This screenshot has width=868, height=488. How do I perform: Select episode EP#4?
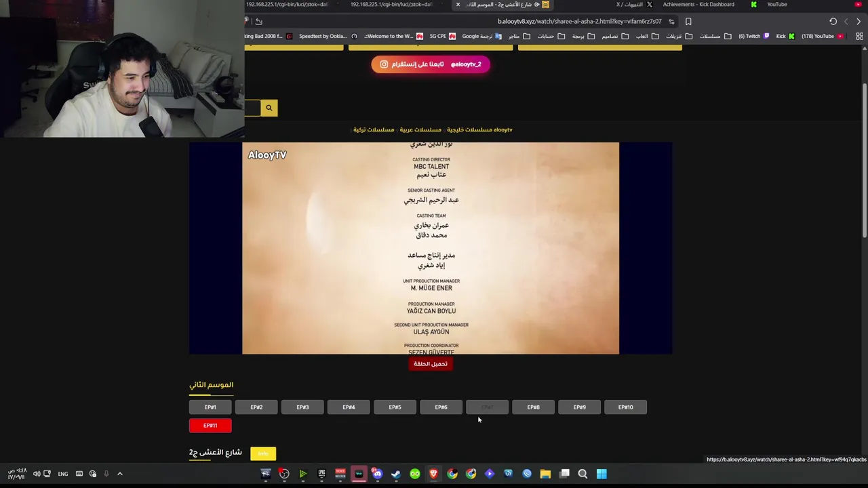pos(349,407)
